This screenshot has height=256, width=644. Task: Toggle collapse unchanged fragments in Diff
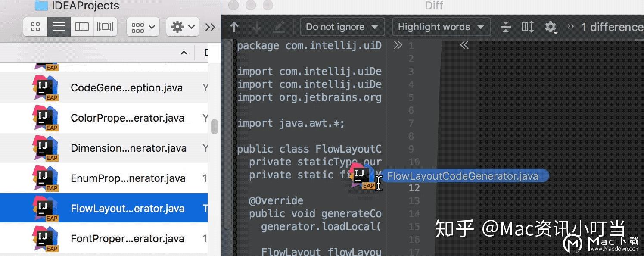pos(505,27)
